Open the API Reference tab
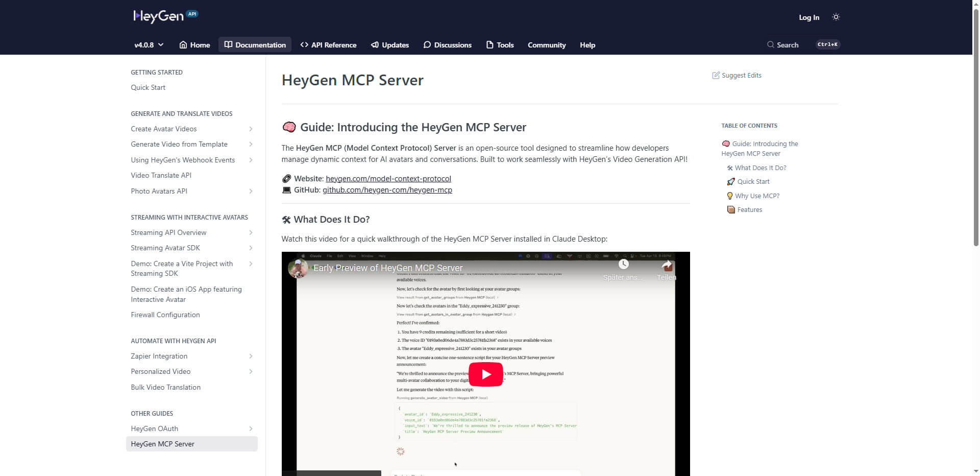The width and height of the screenshot is (980, 476). click(x=328, y=45)
